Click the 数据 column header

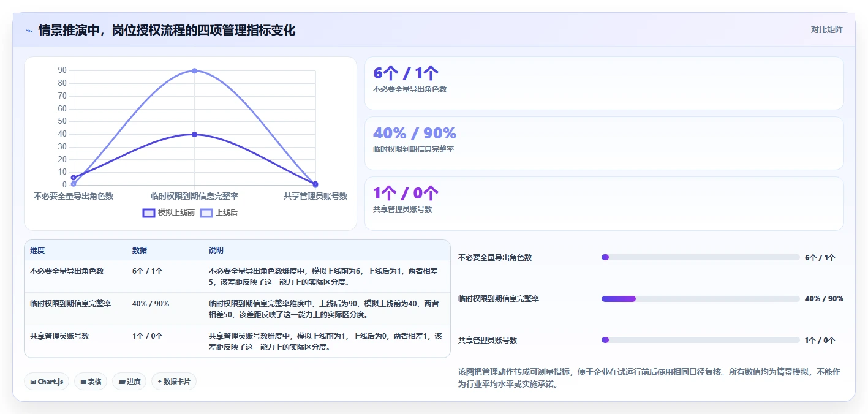point(140,250)
